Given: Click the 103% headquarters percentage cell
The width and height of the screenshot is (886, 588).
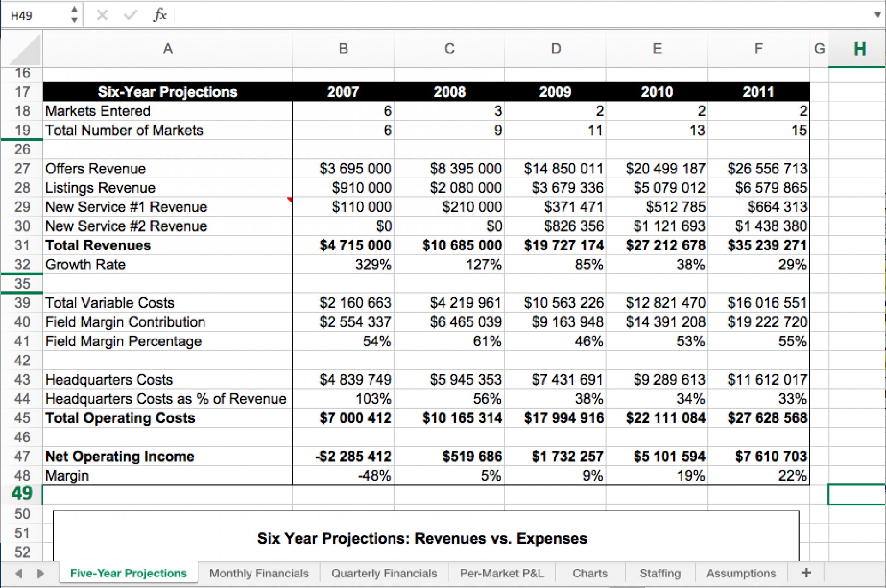Looking at the screenshot, I should coord(343,399).
